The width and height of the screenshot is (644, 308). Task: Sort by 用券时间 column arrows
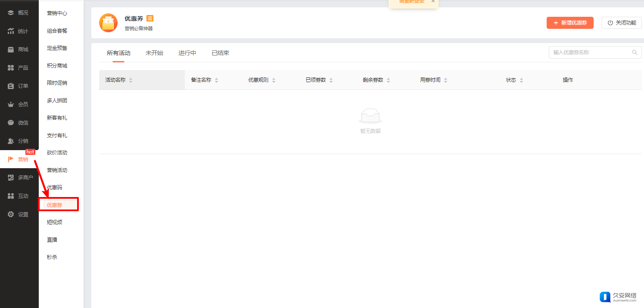click(x=445, y=80)
